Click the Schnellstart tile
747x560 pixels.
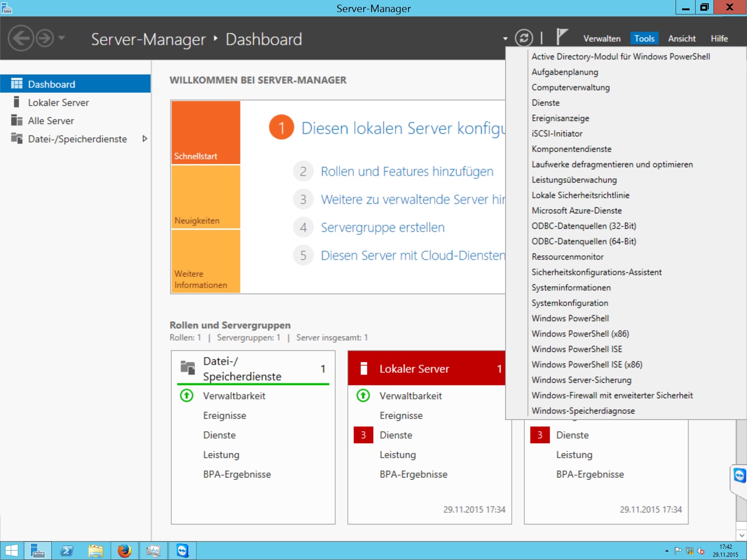point(206,133)
